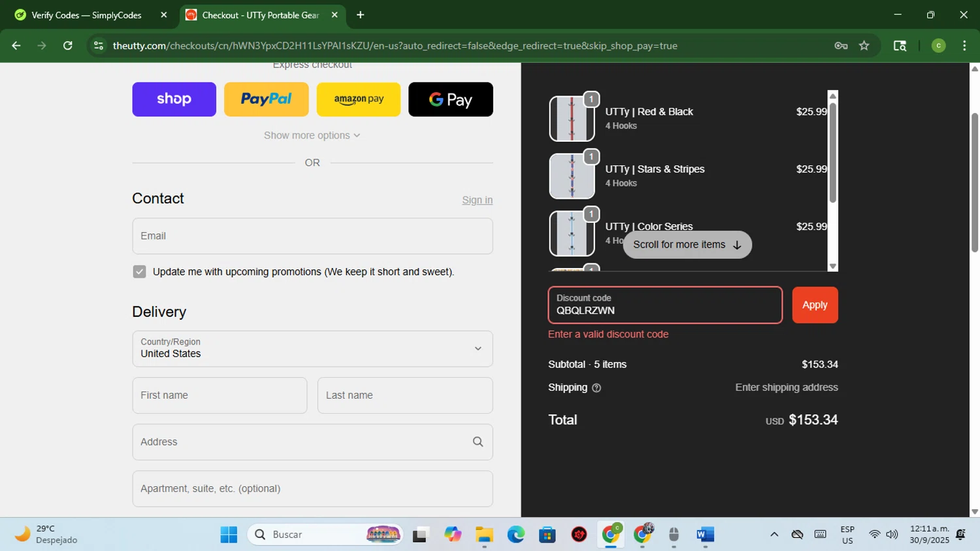Screen dimensions: 980x551
Task: Click order items list scrollbar
Action: pyautogui.click(x=833, y=152)
